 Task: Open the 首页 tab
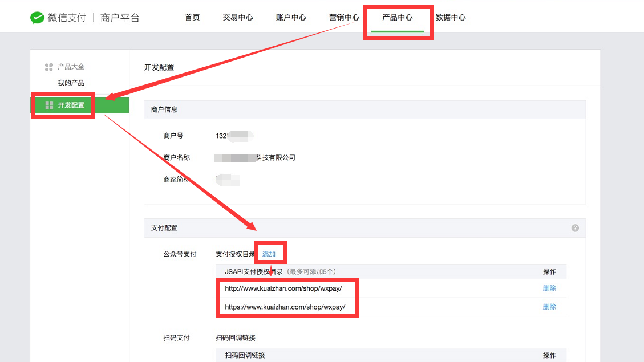(x=192, y=18)
